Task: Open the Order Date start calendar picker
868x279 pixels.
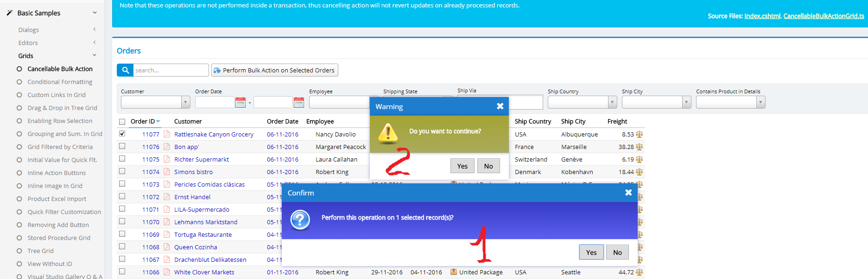Action: click(x=241, y=102)
